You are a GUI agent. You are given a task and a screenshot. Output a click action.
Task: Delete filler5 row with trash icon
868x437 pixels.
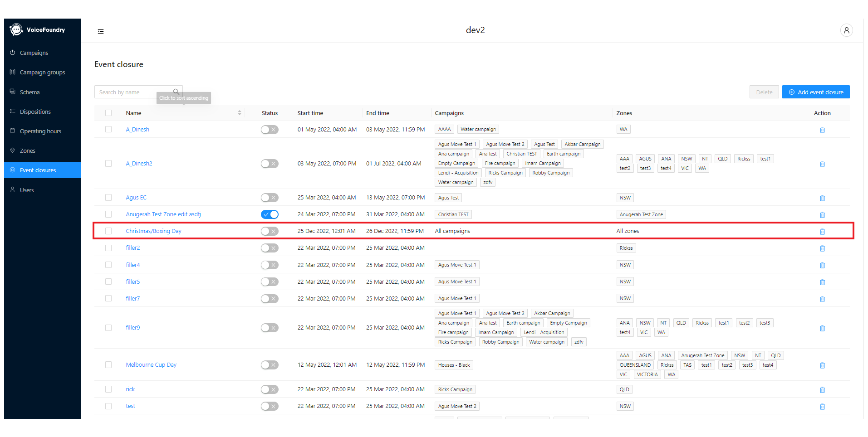click(x=822, y=282)
